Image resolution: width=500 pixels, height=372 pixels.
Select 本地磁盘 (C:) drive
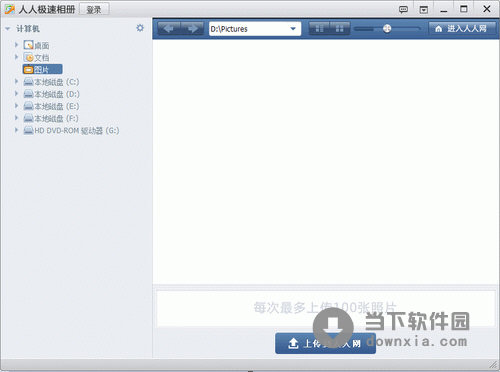point(52,82)
